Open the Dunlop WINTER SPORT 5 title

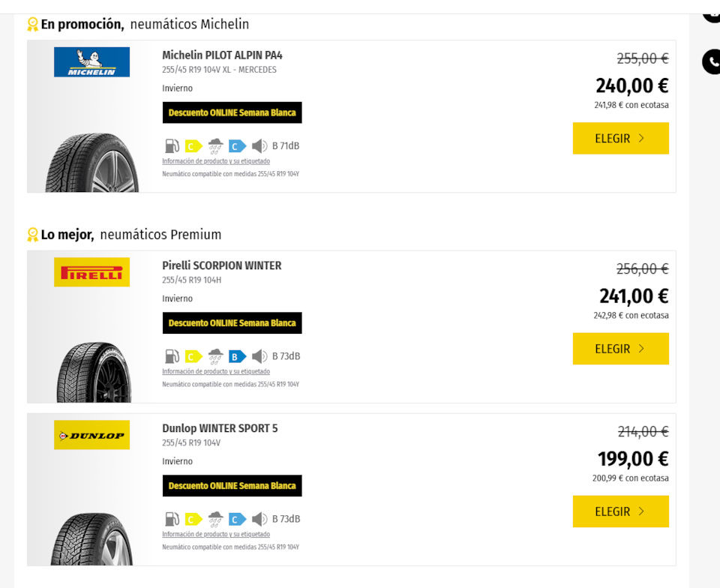(x=220, y=428)
